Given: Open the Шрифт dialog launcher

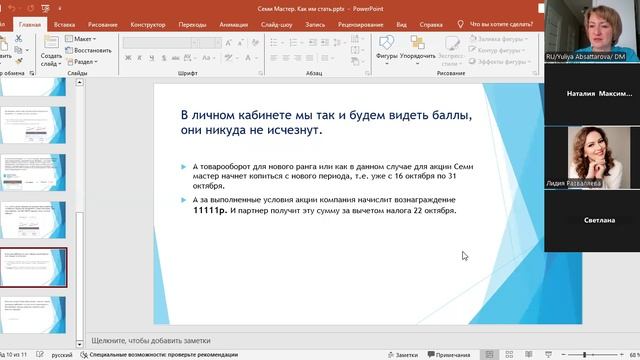Looking at the screenshot, I should click(260, 73).
